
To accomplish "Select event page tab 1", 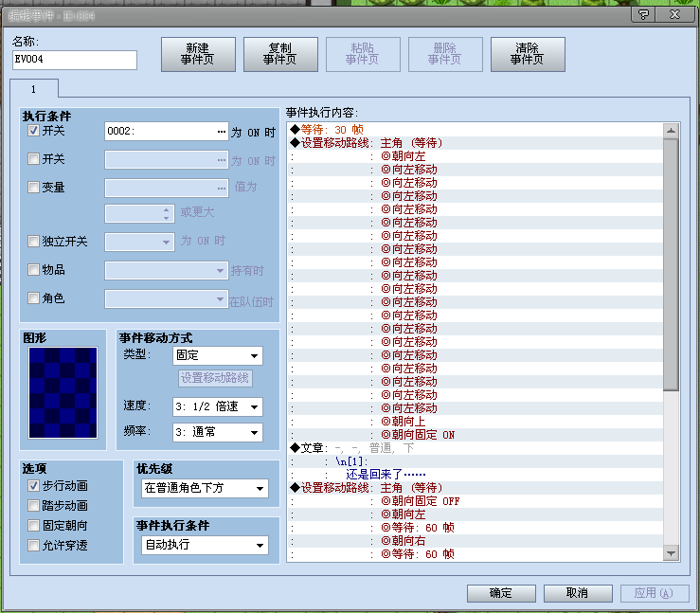I will pyautogui.click(x=34, y=89).
